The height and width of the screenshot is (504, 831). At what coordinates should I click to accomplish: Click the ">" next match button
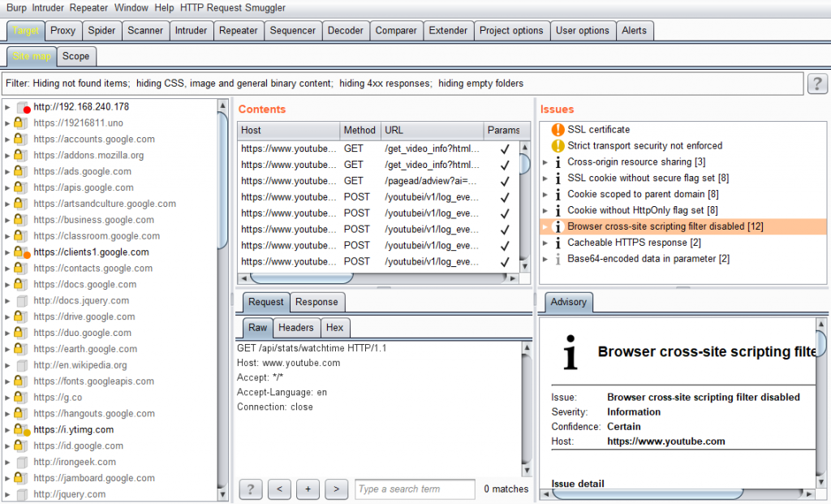336,489
